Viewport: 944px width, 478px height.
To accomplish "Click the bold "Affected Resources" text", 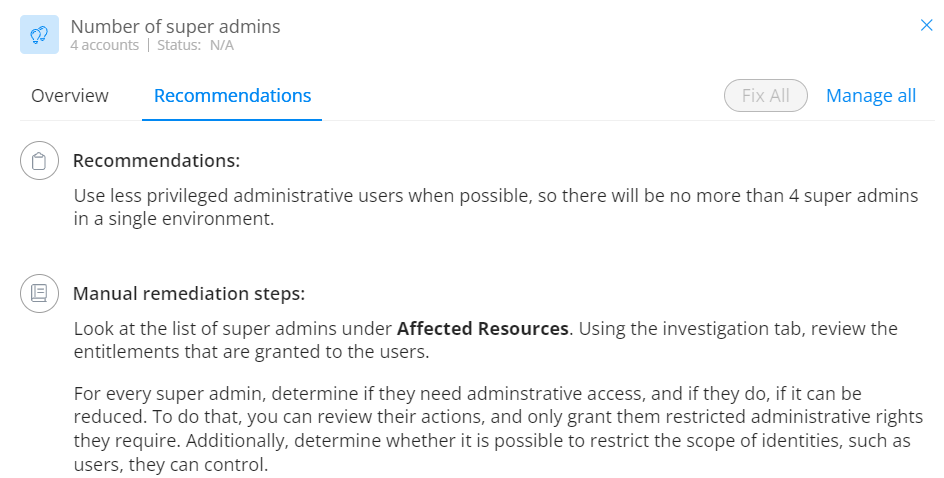I will point(483,328).
